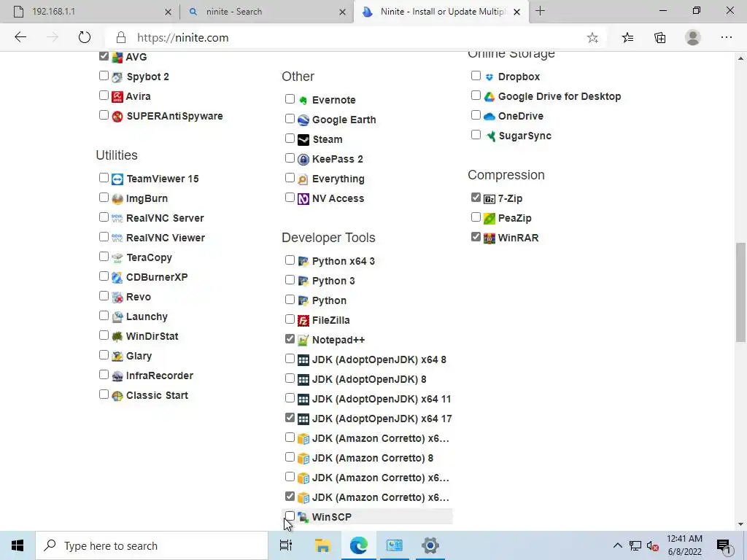Click the Google Earth globe icon
The image size is (747, 560).
coord(303,120)
